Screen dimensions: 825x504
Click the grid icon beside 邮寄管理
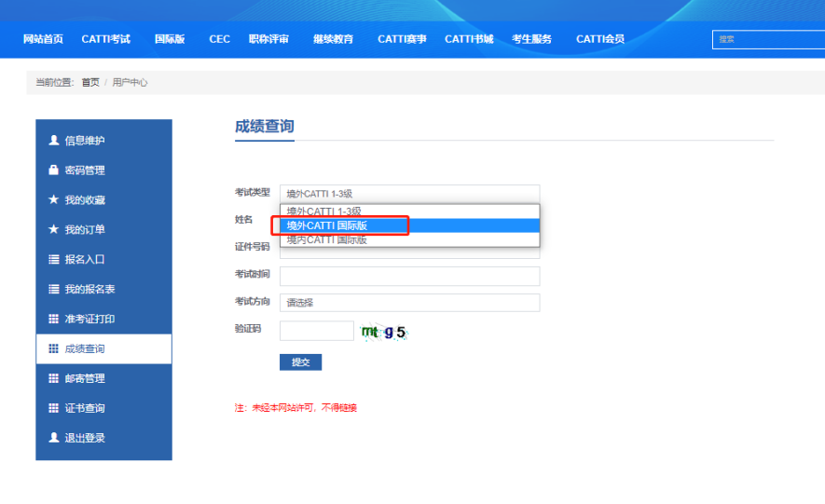point(54,378)
